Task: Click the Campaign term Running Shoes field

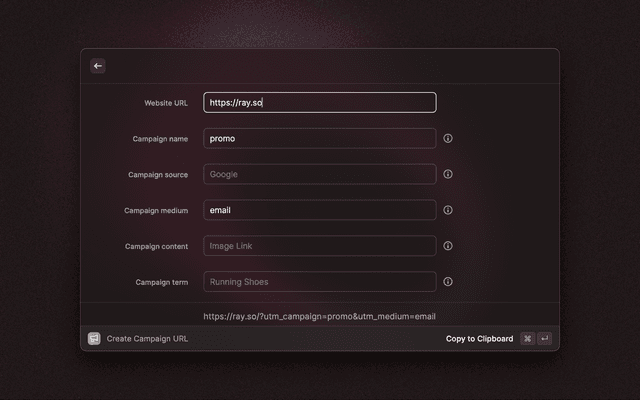Action: coord(320,282)
